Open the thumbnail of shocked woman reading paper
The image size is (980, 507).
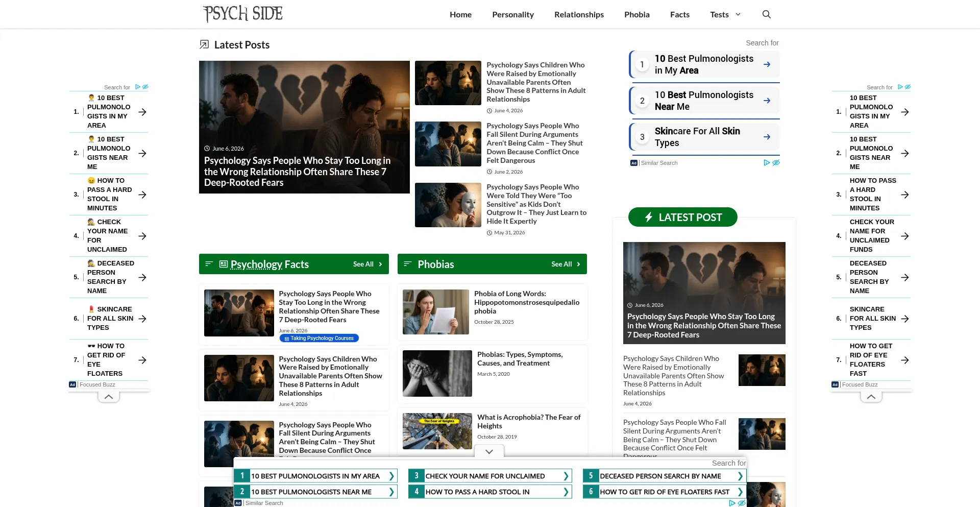tap(436, 312)
